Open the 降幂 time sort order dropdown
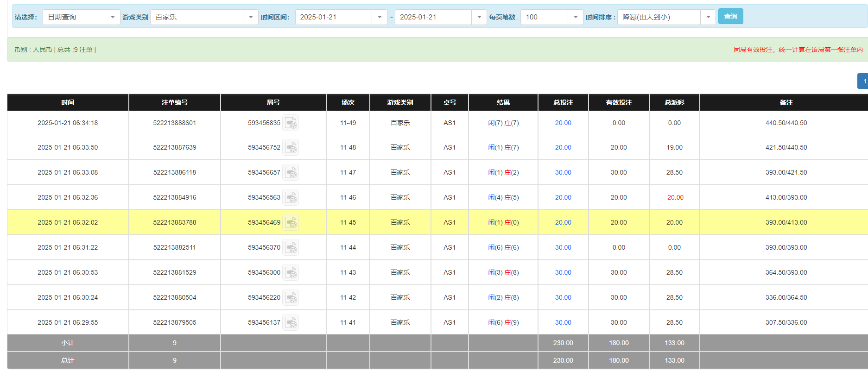Screen dimensions: 868x377 tap(708, 17)
